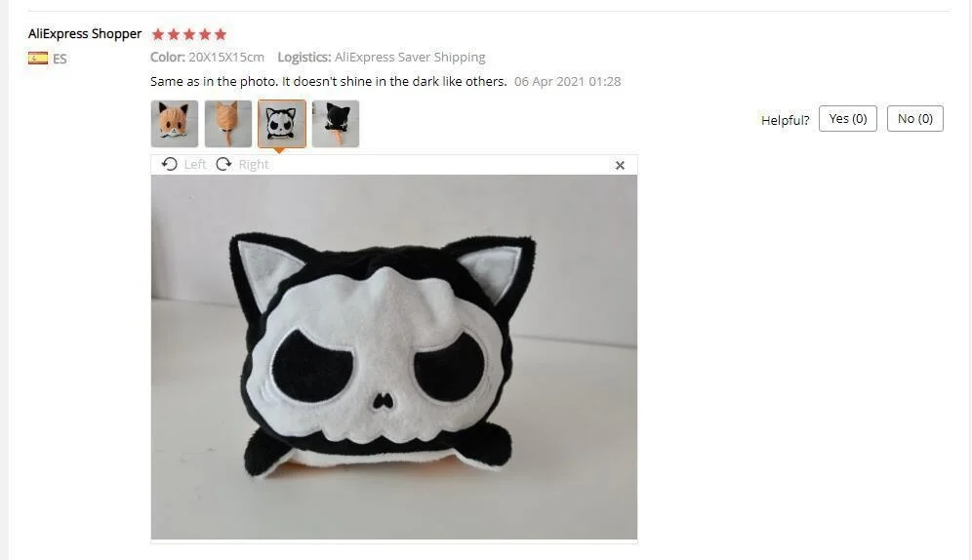This screenshot has height=560, width=972.
Task: Click the Right rotate label
Action: [x=254, y=164]
